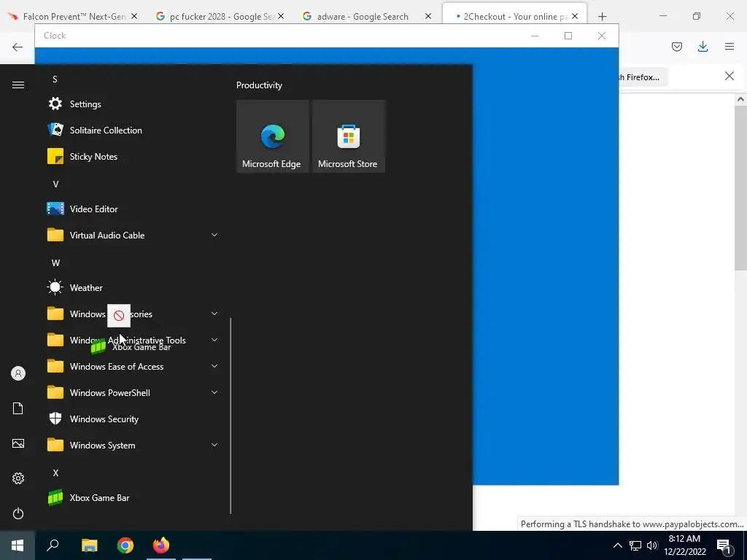Image resolution: width=747 pixels, height=560 pixels.
Task: Launch Video Editor from the Start menu
Action: coord(133,209)
